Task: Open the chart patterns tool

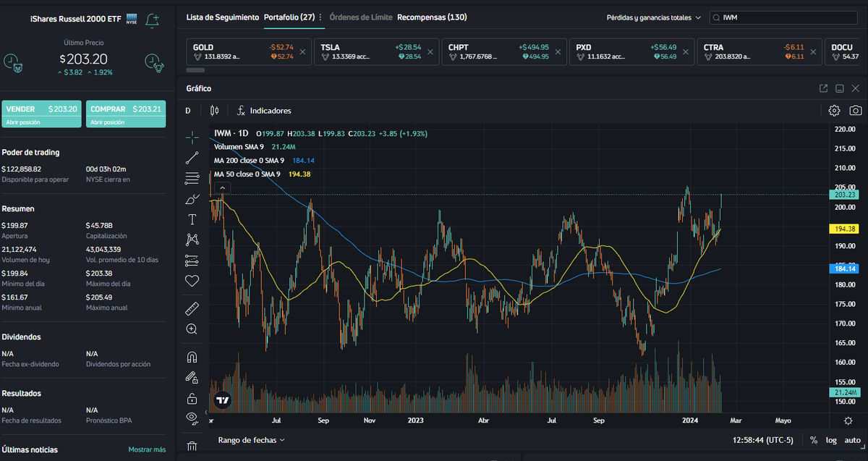Action: click(192, 240)
